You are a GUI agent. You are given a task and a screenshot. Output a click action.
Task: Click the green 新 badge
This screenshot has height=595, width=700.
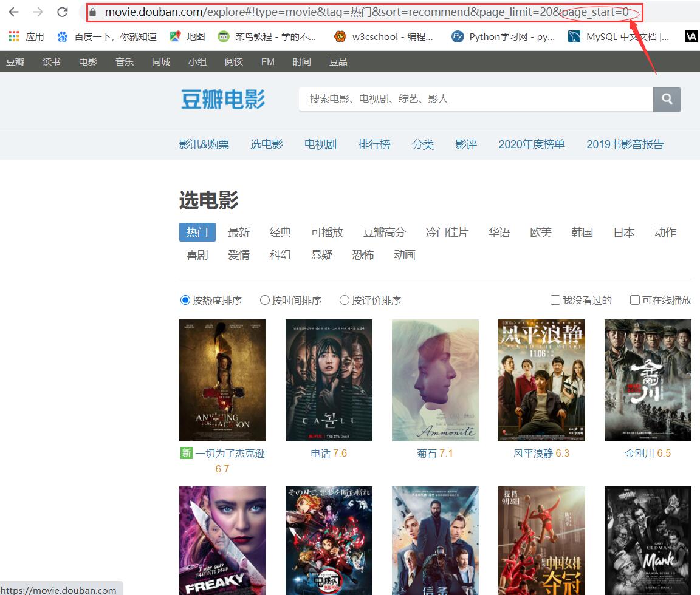click(186, 453)
